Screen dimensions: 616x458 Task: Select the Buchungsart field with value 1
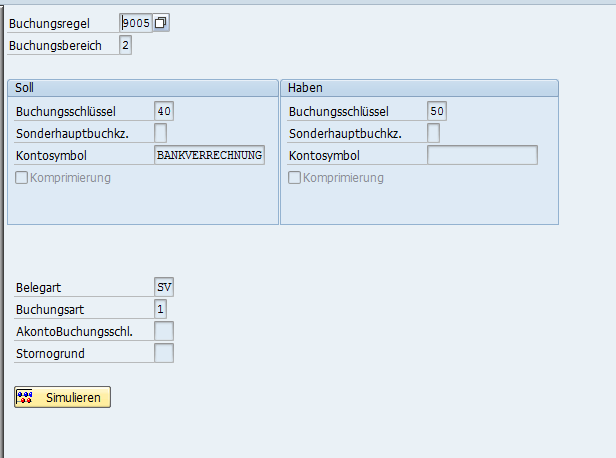(161, 309)
